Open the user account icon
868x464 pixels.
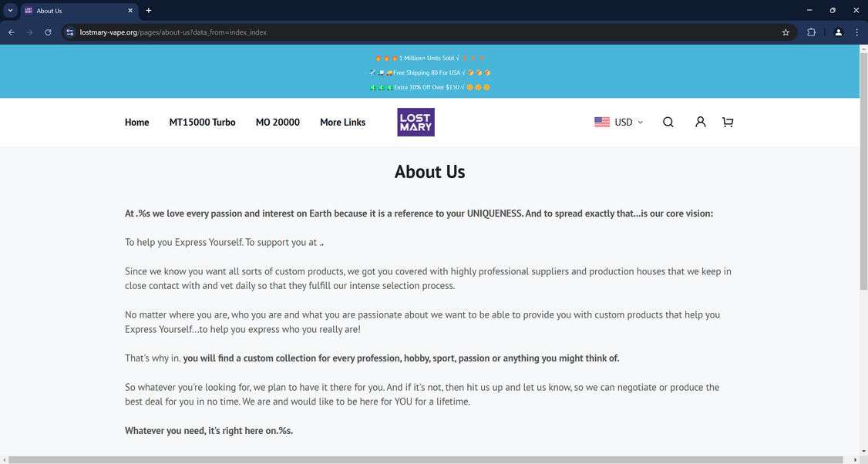click(x=700, y=122)
